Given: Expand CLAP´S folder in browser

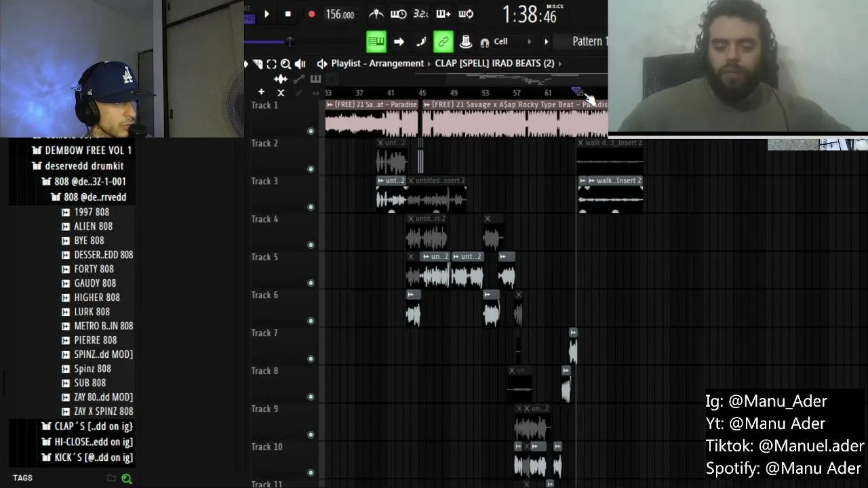Looking at the screenshot, I should tap(87, 426).
